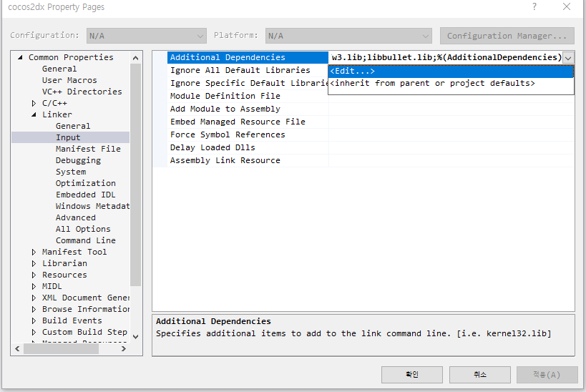586x392 pixels.
Task: Select Add Module to Assembly property
Action: pyautogui.click(x=248, y=109)
